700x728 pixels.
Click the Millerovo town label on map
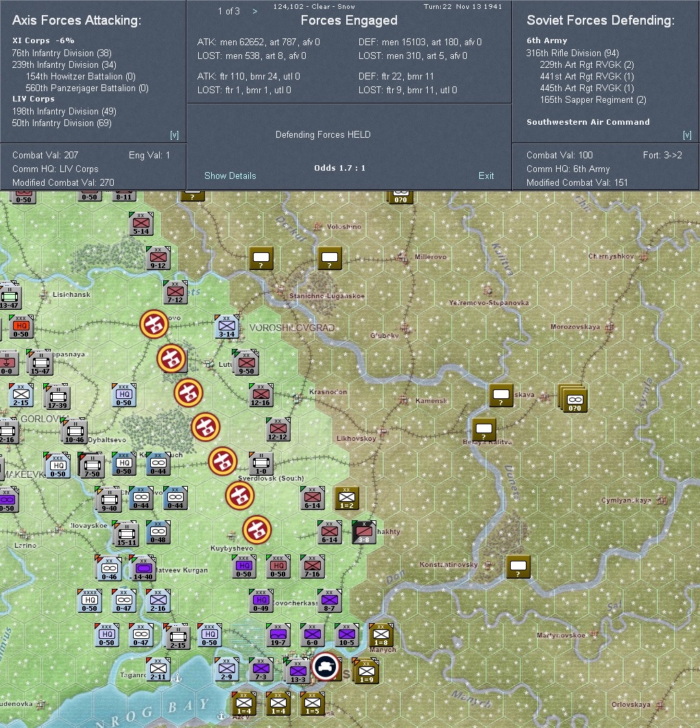coord(430,257)
